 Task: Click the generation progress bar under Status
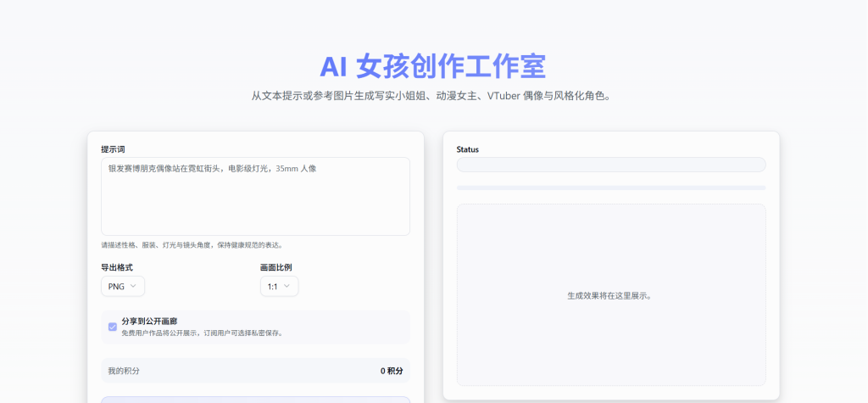coord(611,188)
